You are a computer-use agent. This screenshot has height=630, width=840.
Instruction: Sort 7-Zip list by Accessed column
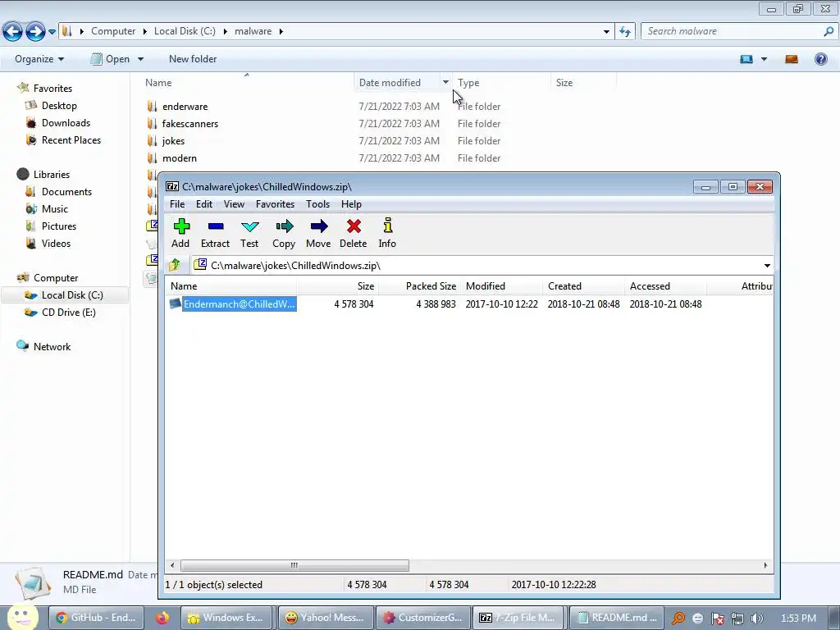pyautogui.click(x=665, y=286)
